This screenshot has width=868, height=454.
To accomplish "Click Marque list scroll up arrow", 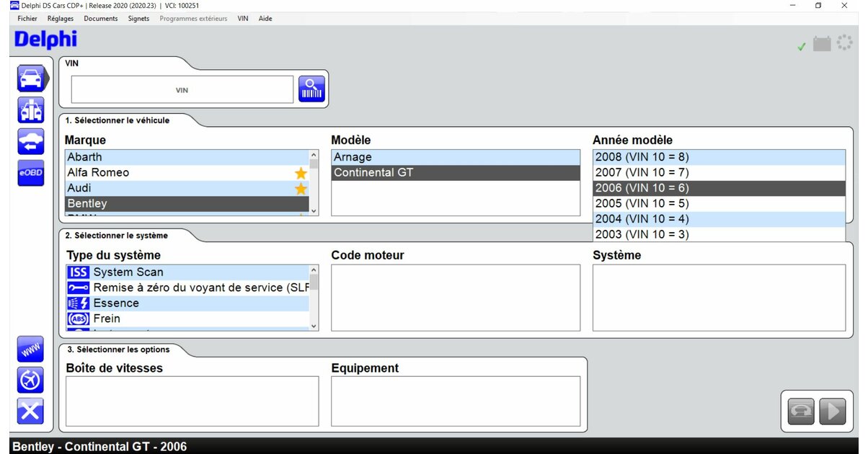I will coord(314,154).
